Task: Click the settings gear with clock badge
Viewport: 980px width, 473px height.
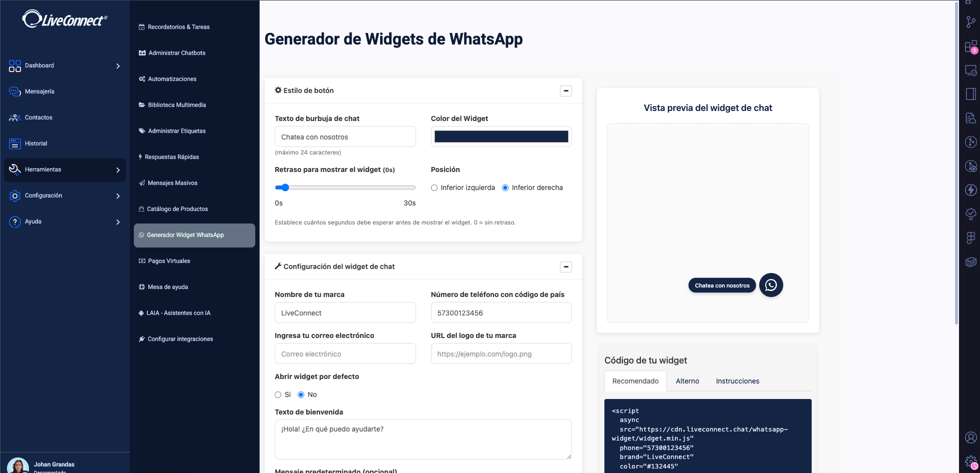Action: (971, 462)
